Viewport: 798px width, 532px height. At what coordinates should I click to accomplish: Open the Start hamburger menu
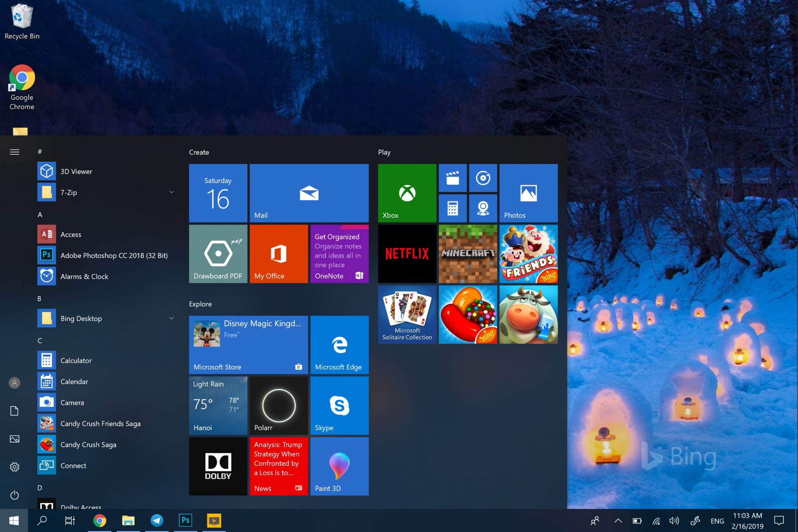click(14, 152)
